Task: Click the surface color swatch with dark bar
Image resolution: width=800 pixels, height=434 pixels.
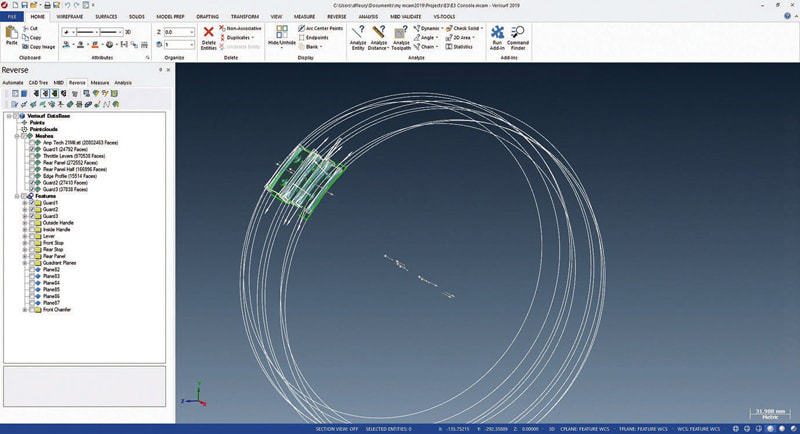Action: (81, 45)
